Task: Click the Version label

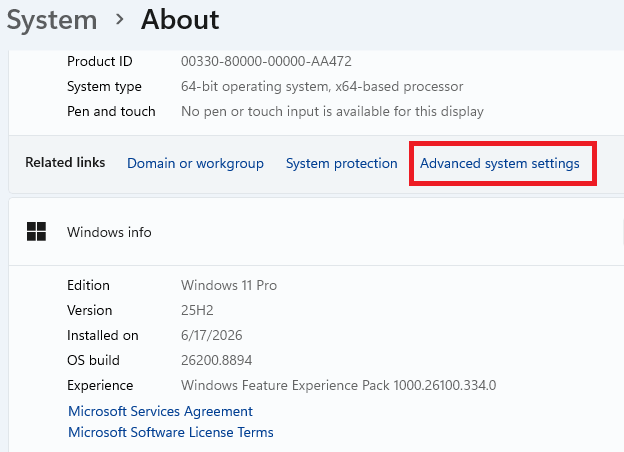Action: pyautogui.click(x=90, y=310)
